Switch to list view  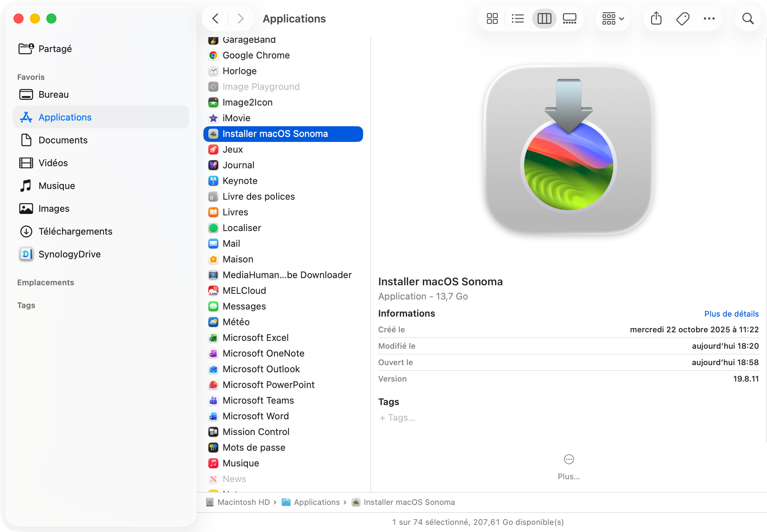click(518, 19)
